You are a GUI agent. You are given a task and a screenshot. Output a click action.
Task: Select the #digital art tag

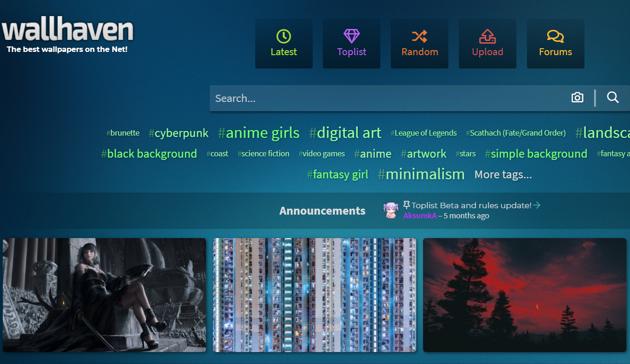(x=345, y=133)
